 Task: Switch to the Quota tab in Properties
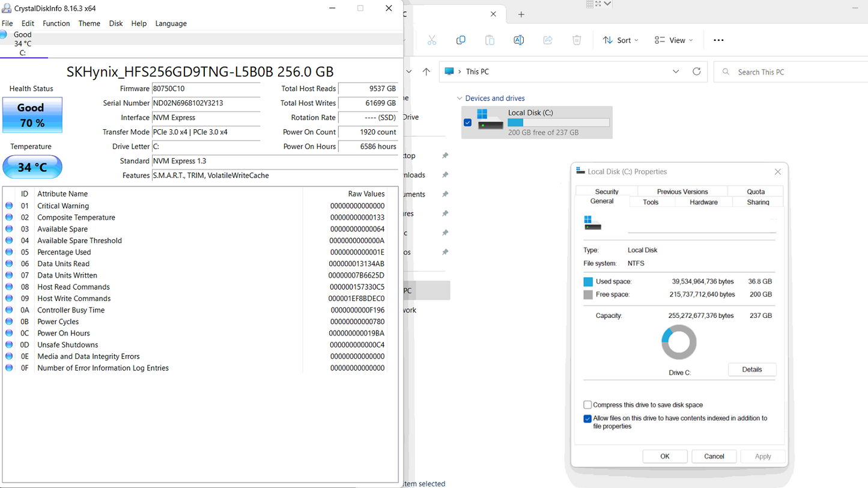click(x=756, y=192)
